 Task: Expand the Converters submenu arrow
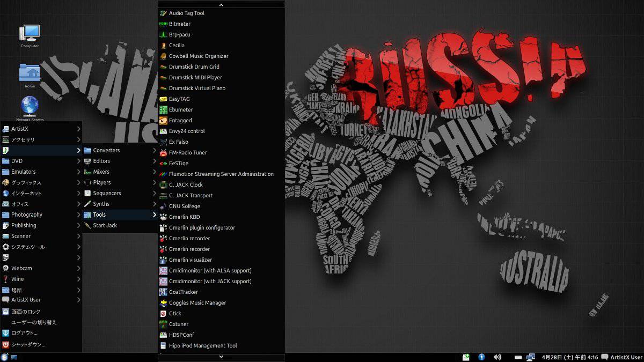(155, 150)
